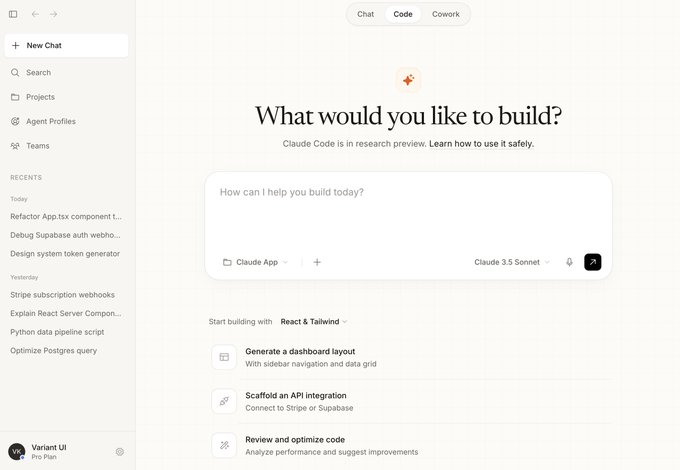
Task: Switch to the Chat tab
Action: (x=365, y=14)
